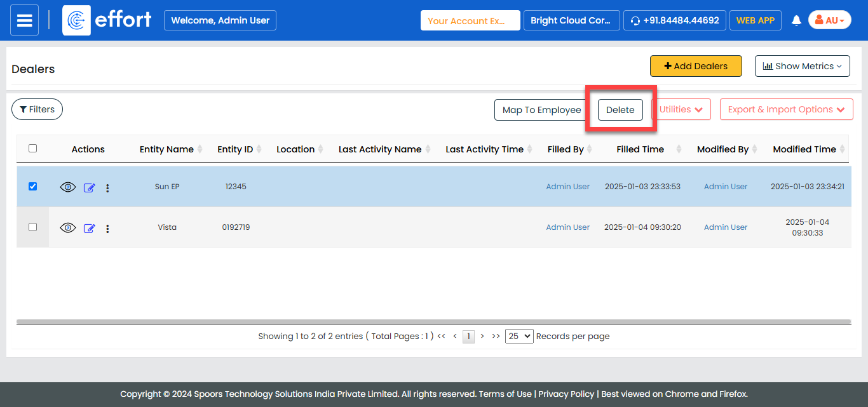This screenshot has width=868, height=407.
Task: Select the Vista row checkbox
Action: coord(33,227)
